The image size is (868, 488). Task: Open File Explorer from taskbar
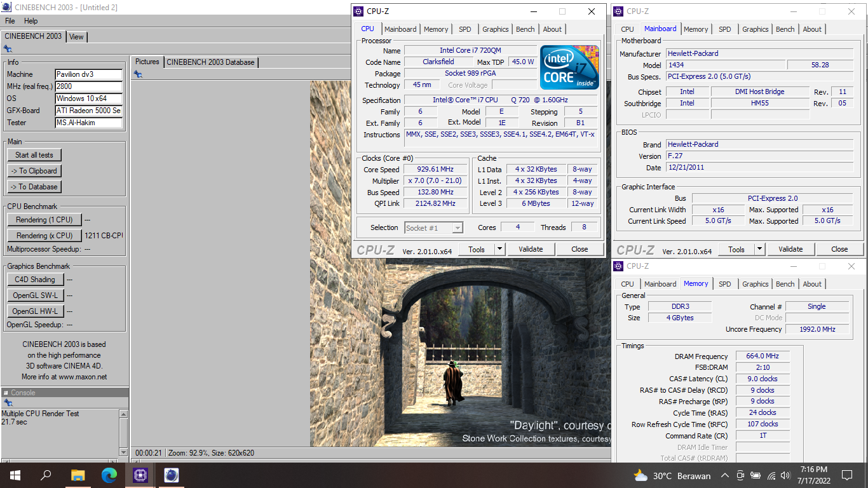78,475
